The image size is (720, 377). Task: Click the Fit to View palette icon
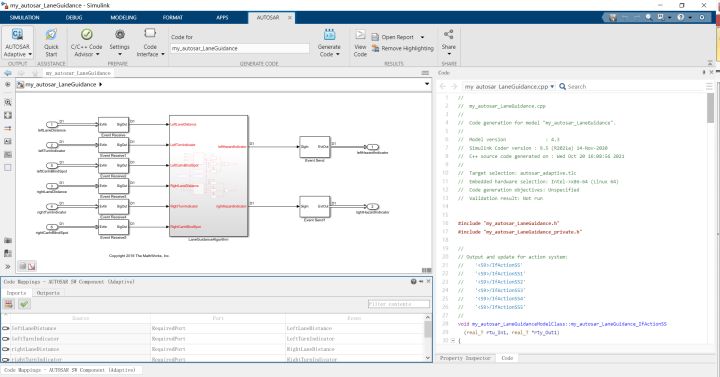(x=8, y=115)
